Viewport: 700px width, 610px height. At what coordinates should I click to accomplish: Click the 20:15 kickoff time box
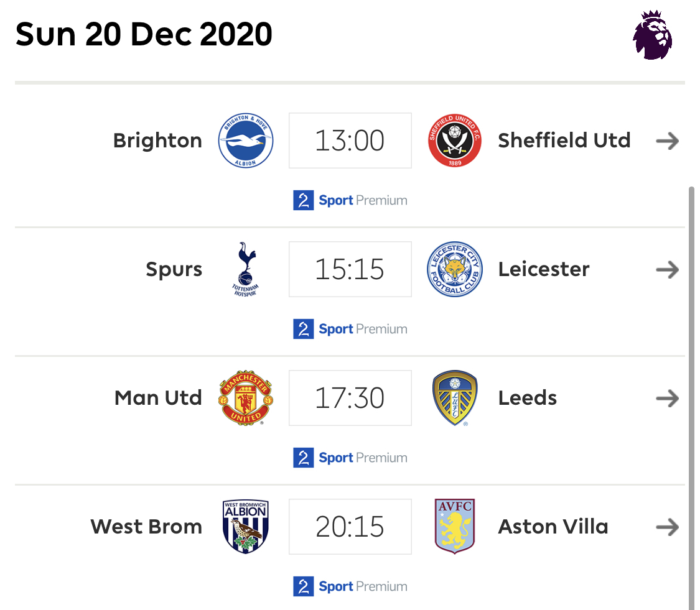point(350,527)
